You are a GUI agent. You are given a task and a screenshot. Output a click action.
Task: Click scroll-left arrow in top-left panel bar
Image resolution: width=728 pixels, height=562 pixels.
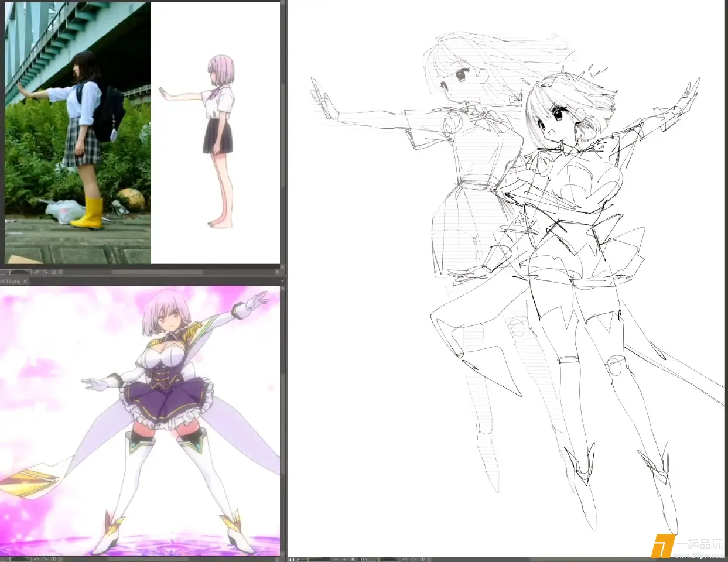point(61,272)
